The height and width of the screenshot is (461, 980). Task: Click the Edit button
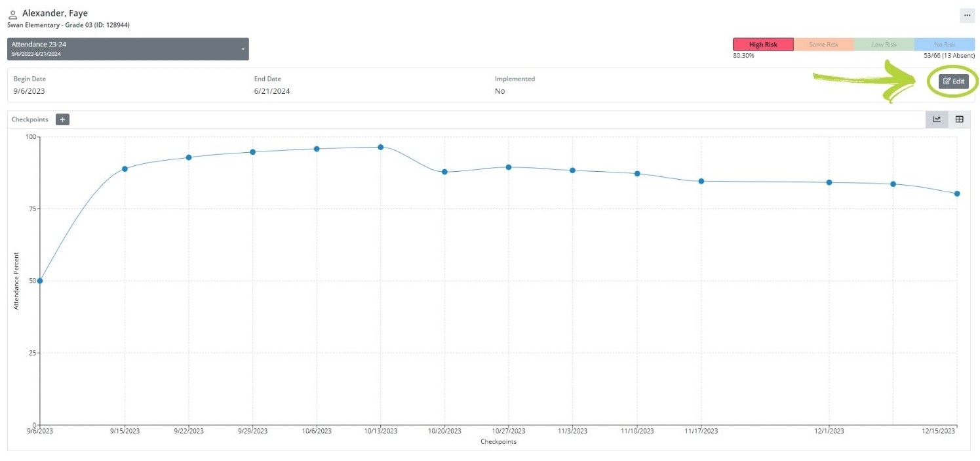click(x=953, y=81)
